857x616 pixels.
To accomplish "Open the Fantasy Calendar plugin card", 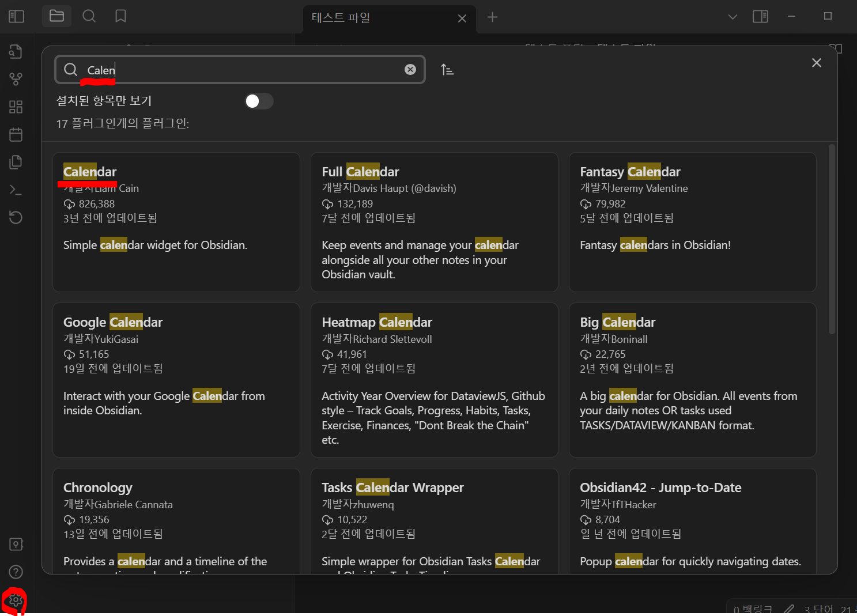I will 693,222.
